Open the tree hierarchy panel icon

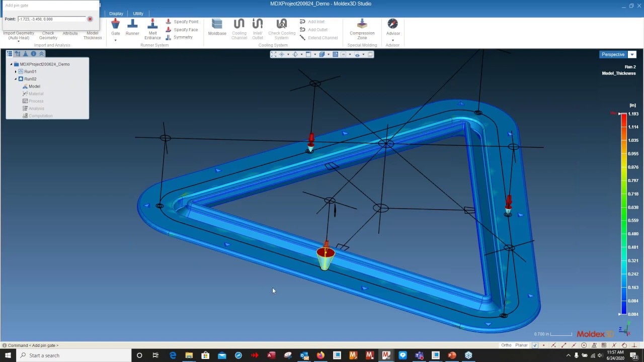[18, 54]
